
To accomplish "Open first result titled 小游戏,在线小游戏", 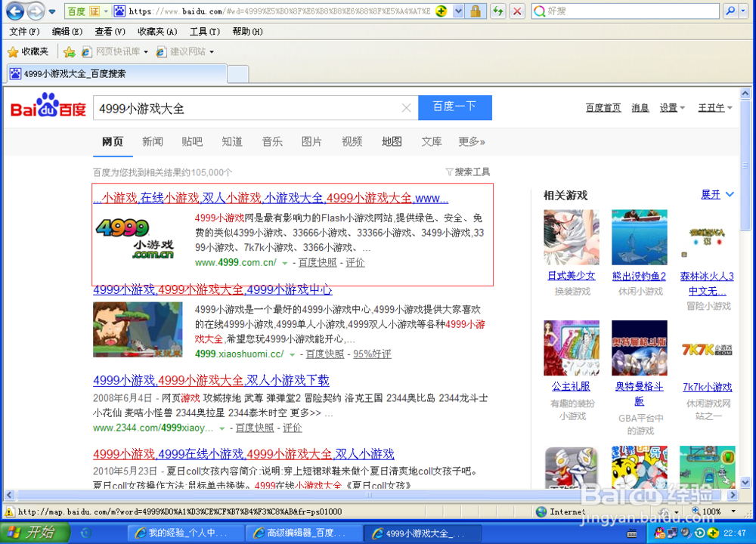I will pos(271,197).
